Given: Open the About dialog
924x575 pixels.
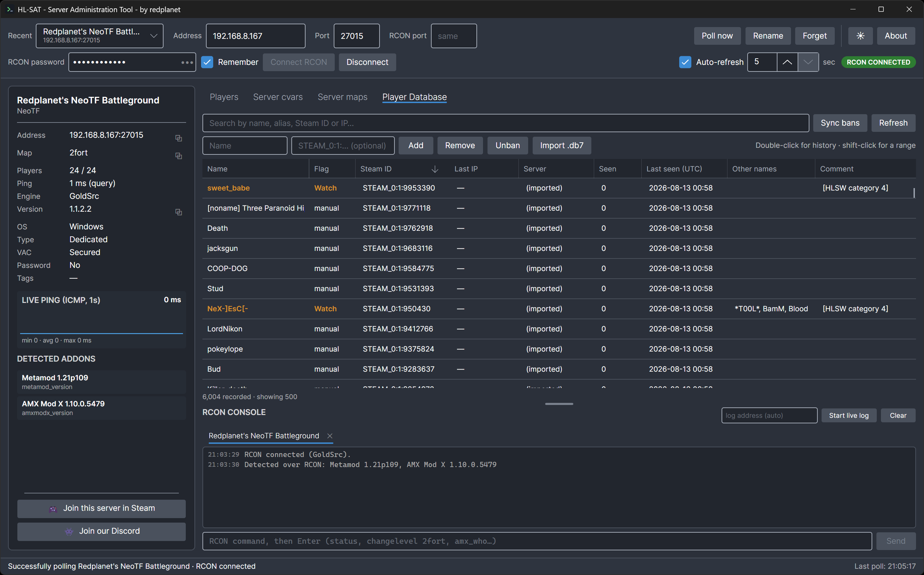Looking at the screenshot, I should (896, 36).
